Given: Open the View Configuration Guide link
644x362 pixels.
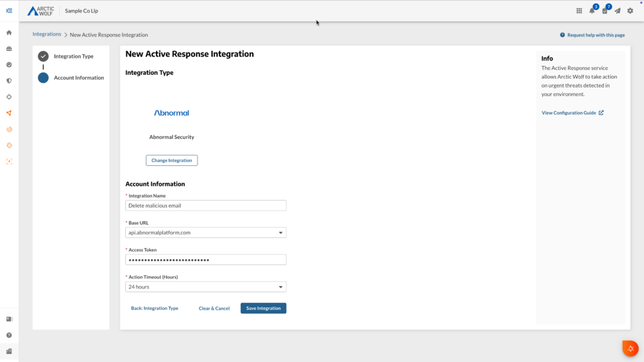Looking at the screenshot, I should click(x=570, y=112).
